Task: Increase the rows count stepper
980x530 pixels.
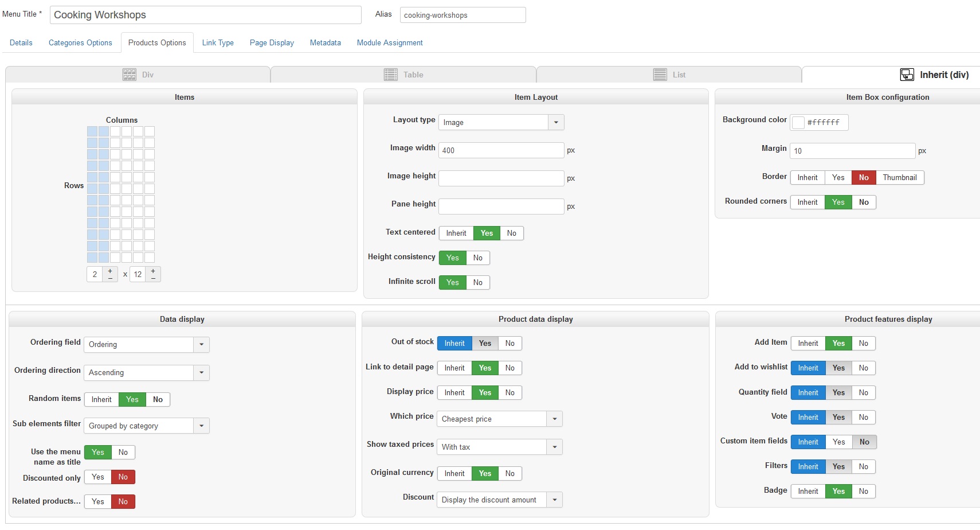Action: [x=153, y=271]
